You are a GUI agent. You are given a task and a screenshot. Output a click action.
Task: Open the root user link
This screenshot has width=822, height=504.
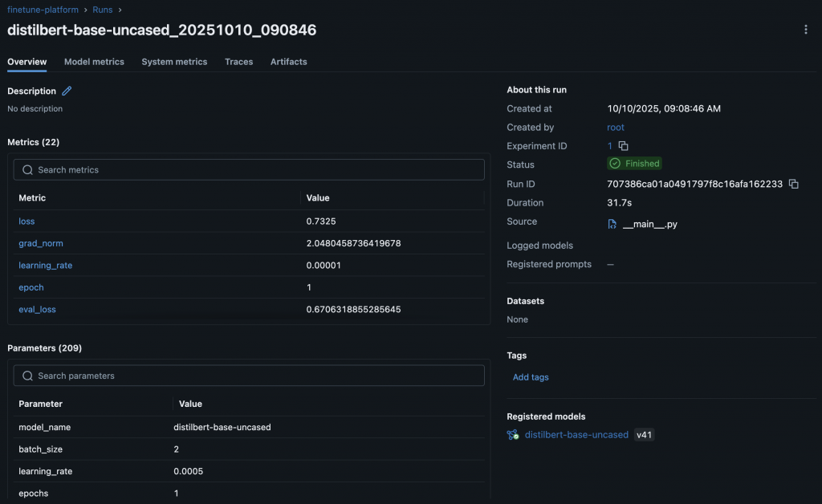pyautogui.click(x=616, y=128)
